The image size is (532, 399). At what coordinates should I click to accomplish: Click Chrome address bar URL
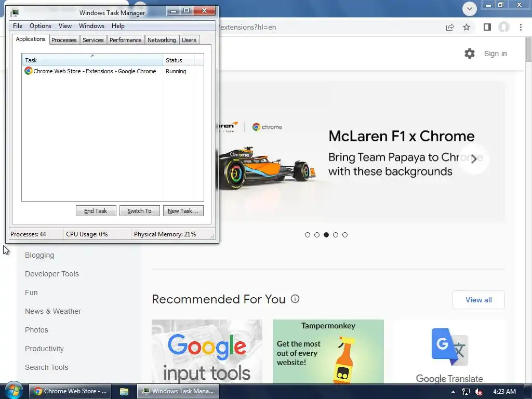click(248, 27)
